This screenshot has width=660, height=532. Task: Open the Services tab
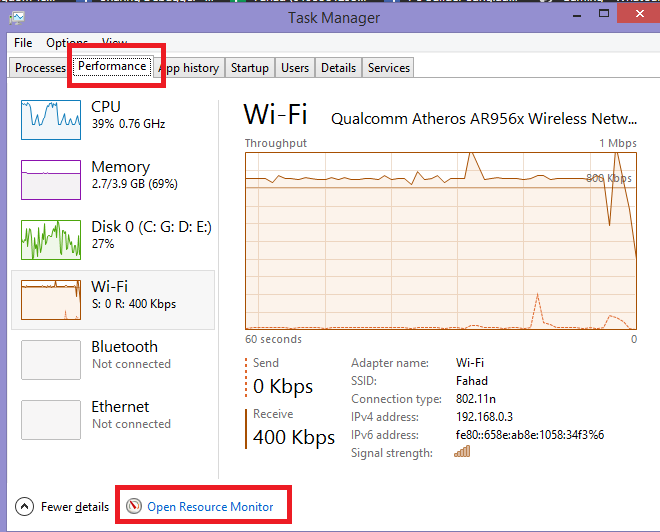tap(389, 68)
